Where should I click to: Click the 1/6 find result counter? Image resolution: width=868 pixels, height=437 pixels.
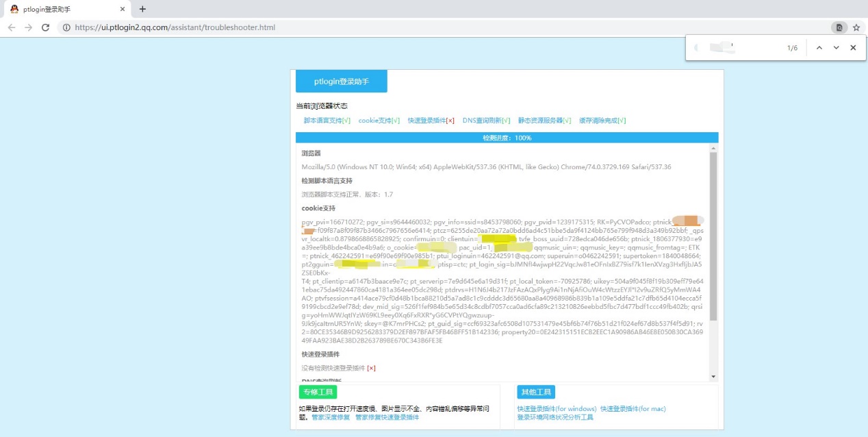pos(792,48)
